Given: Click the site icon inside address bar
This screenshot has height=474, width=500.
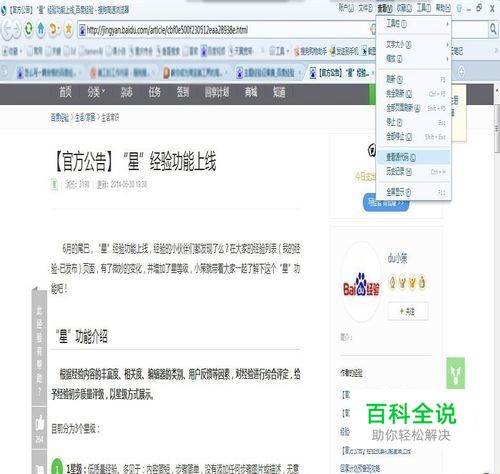Looking at the screenshot, I should click(82, 30).
